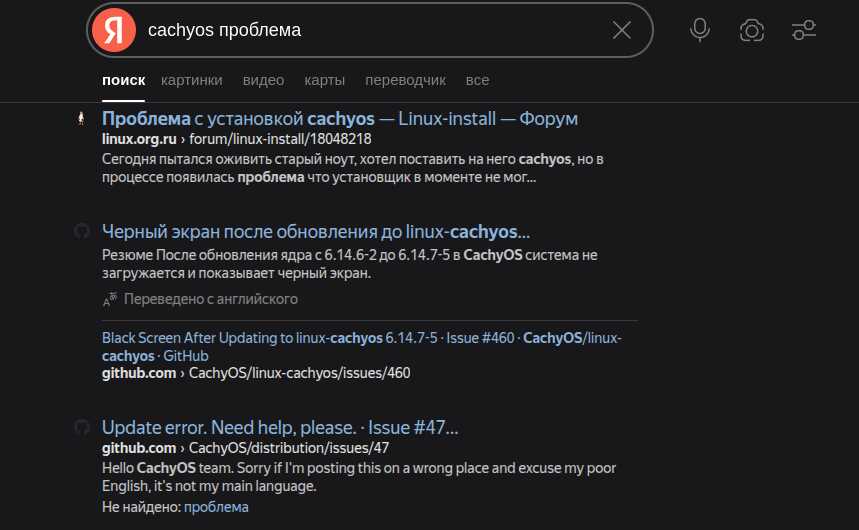
Task: Open 'Проблема с установкой cachyos' forum result
Action: pos(340,119)
